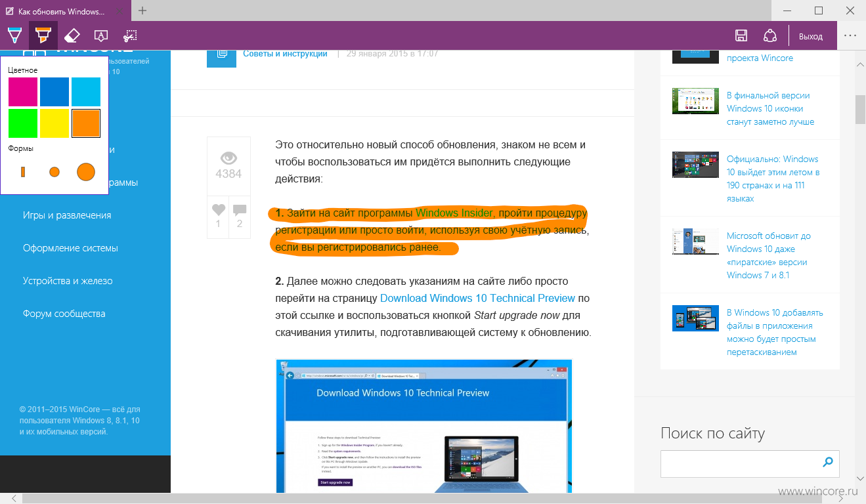Choose the smallest highlighter shape
The image size is (866, 504).
point(23,172)
